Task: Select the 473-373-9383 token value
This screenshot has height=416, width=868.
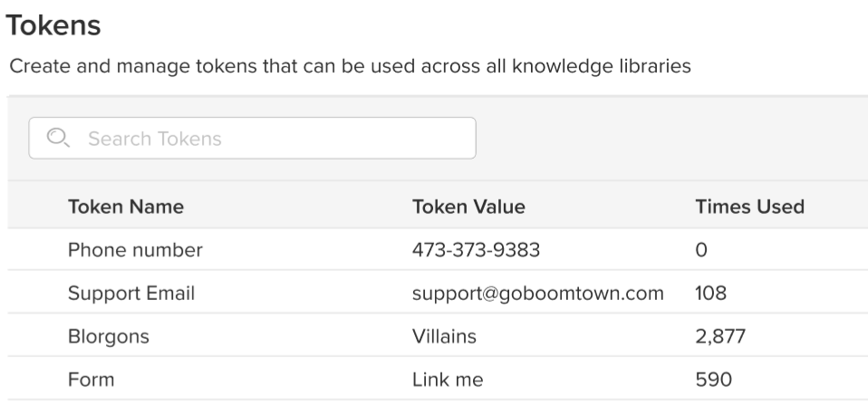Action: click(x=476, y=250)
